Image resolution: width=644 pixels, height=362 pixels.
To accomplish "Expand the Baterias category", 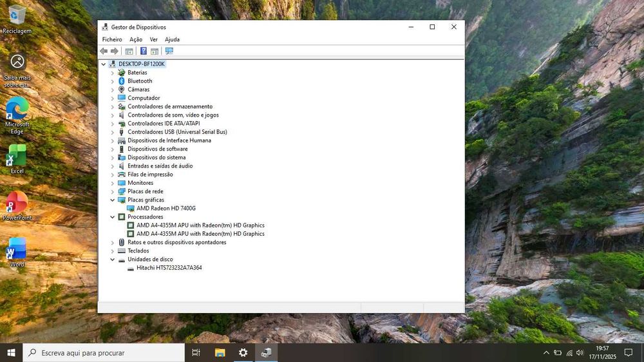I will 112,73.
